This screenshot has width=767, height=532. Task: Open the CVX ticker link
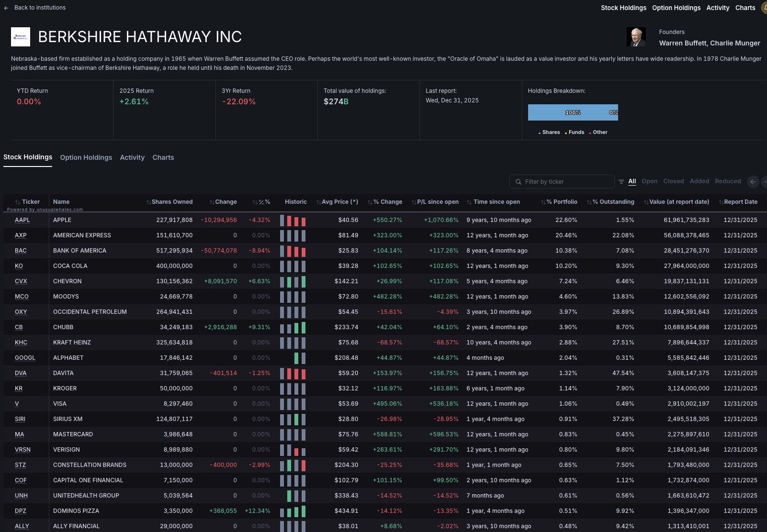(x=21, y=281)
